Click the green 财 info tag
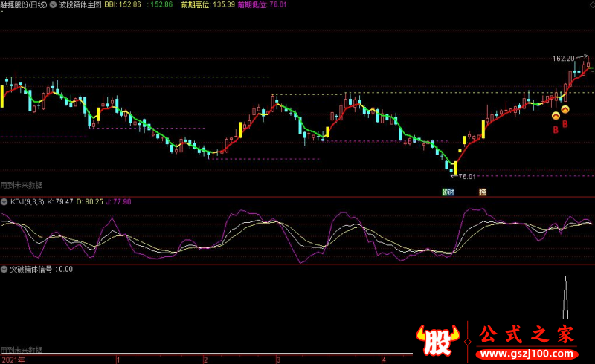Image resolution: width=595 pixels, height=364 pixels. (448, 192)
